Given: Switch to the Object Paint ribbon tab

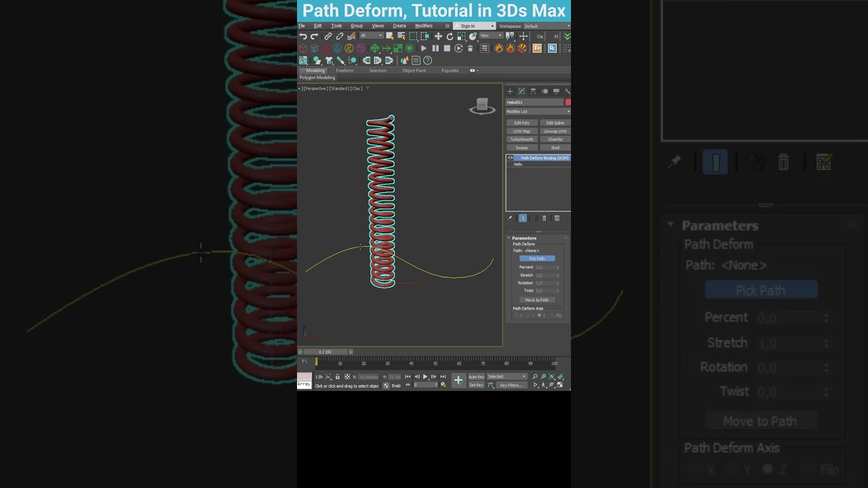Looking at the screenshot, I should 414,70.
